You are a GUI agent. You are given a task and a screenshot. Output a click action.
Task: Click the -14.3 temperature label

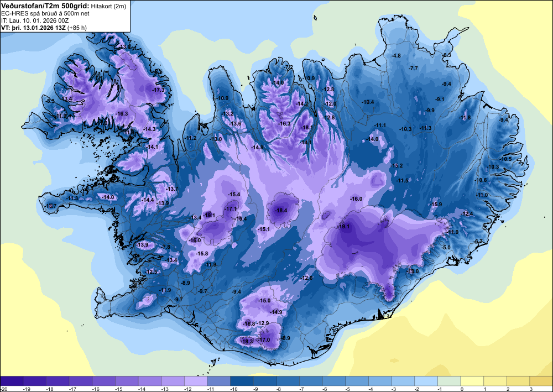pyautogui.click(x=149, y=129)
